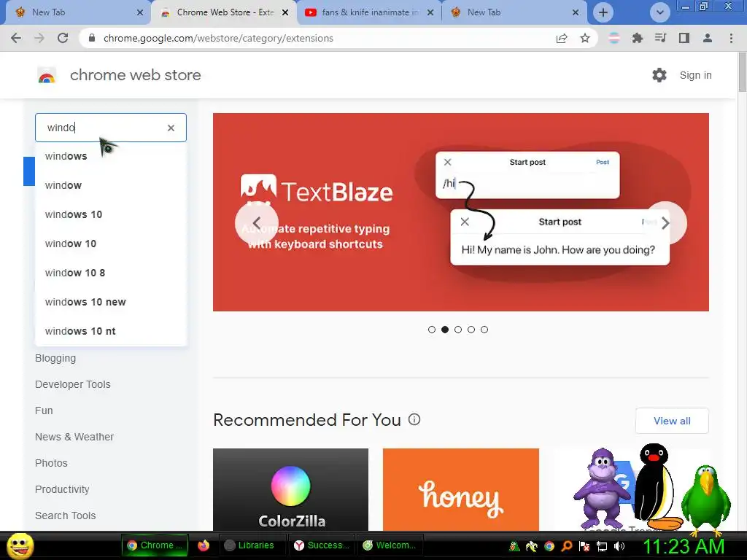Click the magnifier search tray icon

pyautogui.click(x=566, y=546)
